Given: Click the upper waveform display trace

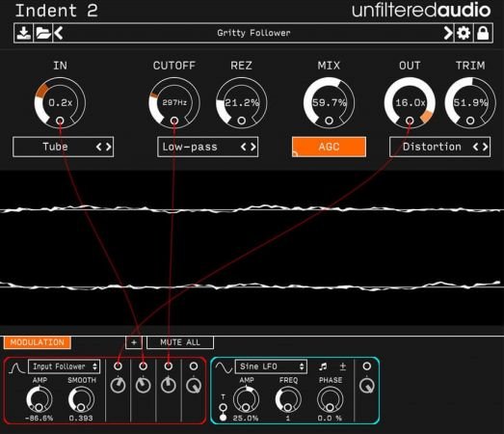Looking at the screenshot, I should click(x=252, y=209).
